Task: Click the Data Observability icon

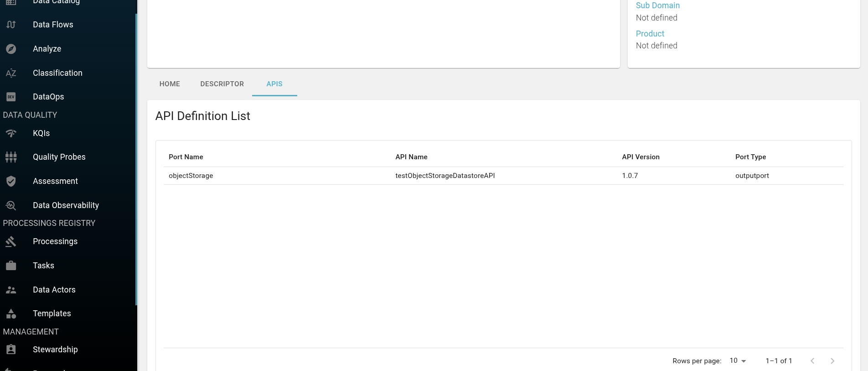Action: point(11,205)
